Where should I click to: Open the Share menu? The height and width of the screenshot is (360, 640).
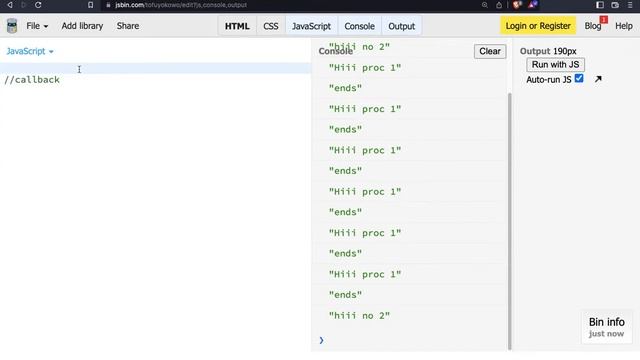128,26
